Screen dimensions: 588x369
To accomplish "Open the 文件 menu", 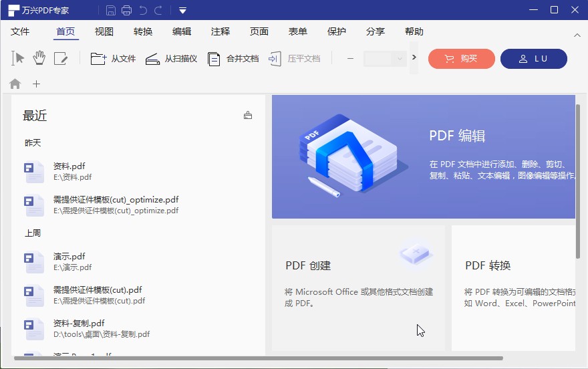I will pyautogui.click(x=20, y=31).
